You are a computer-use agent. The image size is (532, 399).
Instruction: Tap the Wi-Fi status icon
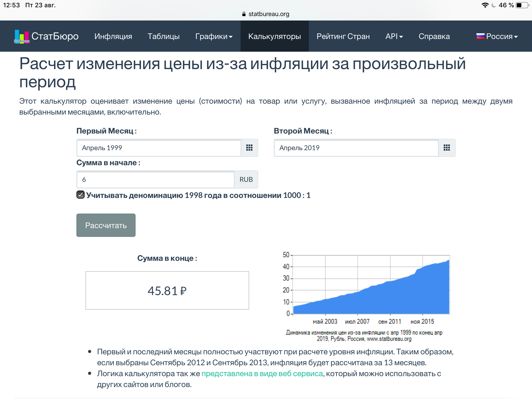pos(485,5)
